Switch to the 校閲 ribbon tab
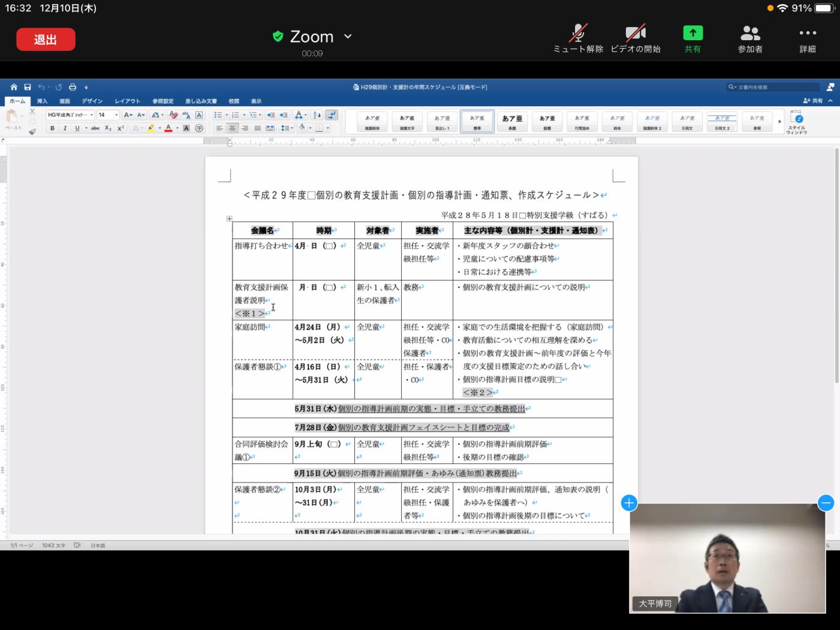The height and width of the screenshot is (630, 840). coord(233,101)
